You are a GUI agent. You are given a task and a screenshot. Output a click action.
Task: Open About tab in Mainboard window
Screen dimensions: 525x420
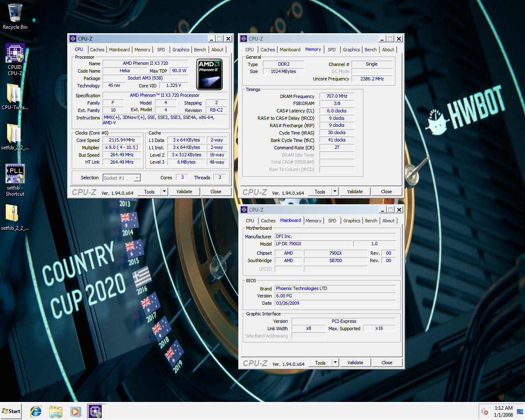click(388, 221)
